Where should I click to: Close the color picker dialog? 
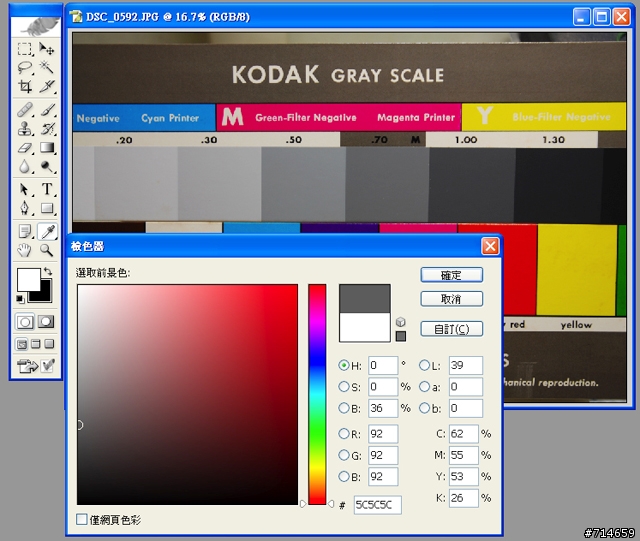pyautogui.click(x=490, y=246)
